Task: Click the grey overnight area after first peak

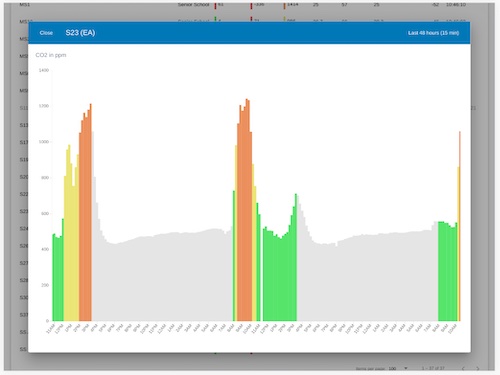Action: pyautogui.click(x=163, y=280)
